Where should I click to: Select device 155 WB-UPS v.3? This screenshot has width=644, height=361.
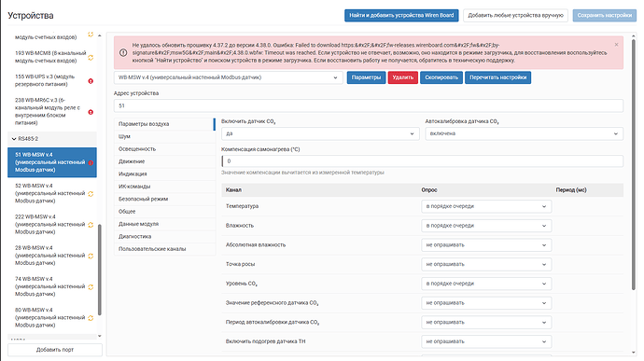52,80
